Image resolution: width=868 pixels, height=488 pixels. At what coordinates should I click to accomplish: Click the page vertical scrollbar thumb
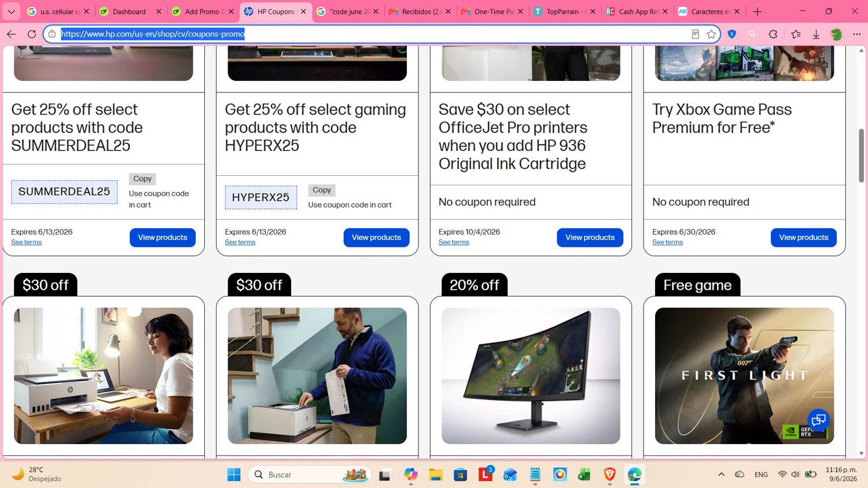coord(861,156)
